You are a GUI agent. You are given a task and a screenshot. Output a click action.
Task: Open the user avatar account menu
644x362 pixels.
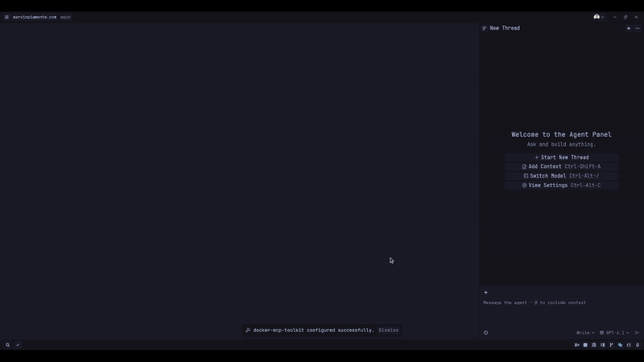[599, 17]
